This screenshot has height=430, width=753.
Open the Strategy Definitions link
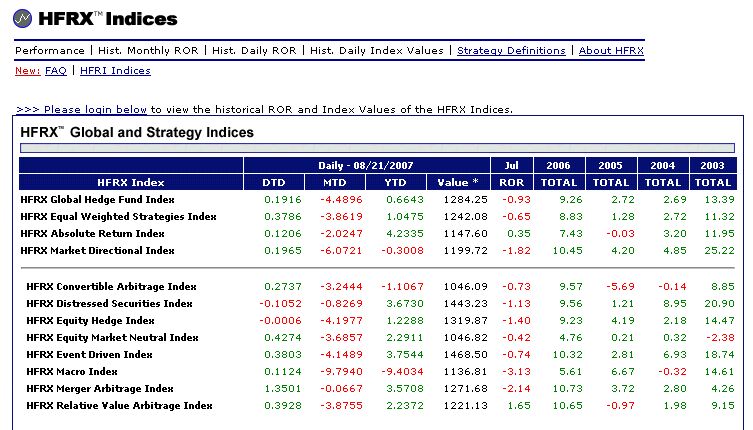click(509, 51)
